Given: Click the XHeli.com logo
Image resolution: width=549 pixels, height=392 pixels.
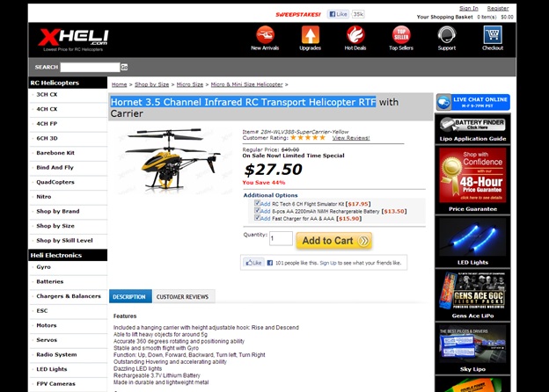Looking at the screenshot, I should pyautogui.click(x=74, y=40).
